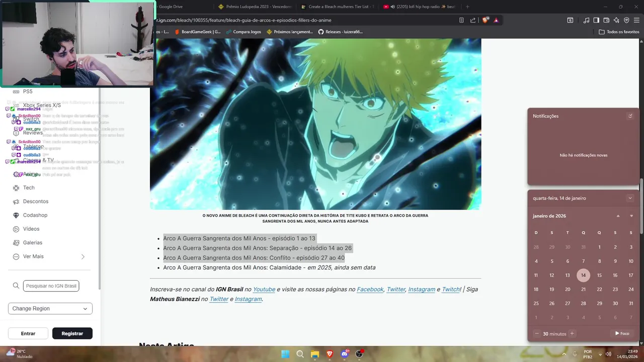644x362 pixels.
Task: Click janeiro de 2026 month header
Action: [x=549, y=216]
